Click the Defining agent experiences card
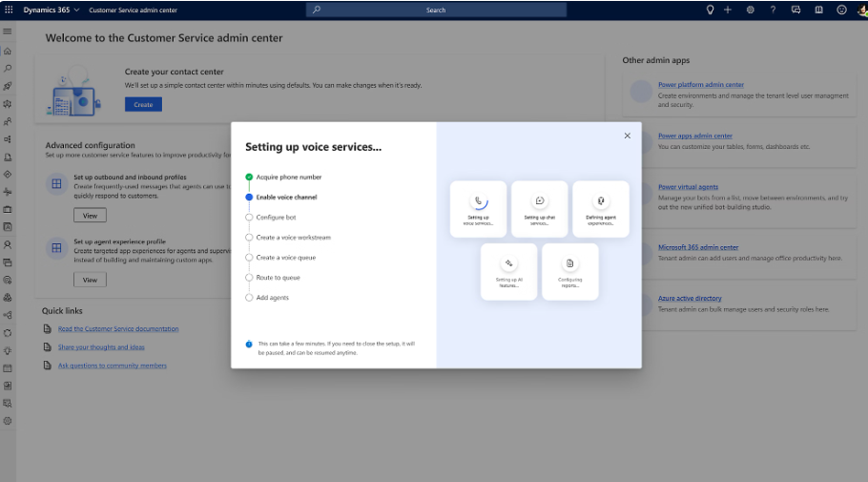Viewport: 868px width, 482px height. click(601, 209)
